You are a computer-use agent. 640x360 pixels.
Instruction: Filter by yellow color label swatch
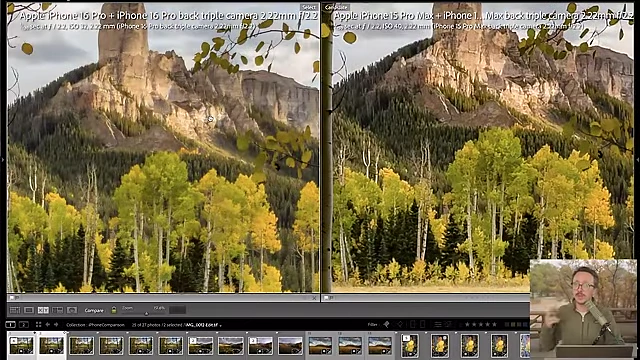coord(513,324)
